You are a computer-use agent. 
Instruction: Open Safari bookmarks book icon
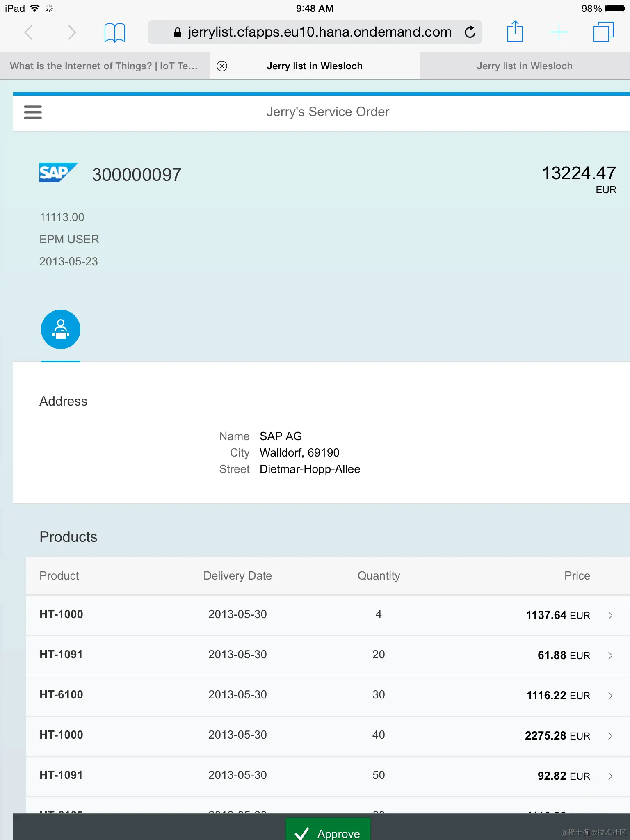click(114, 32)
